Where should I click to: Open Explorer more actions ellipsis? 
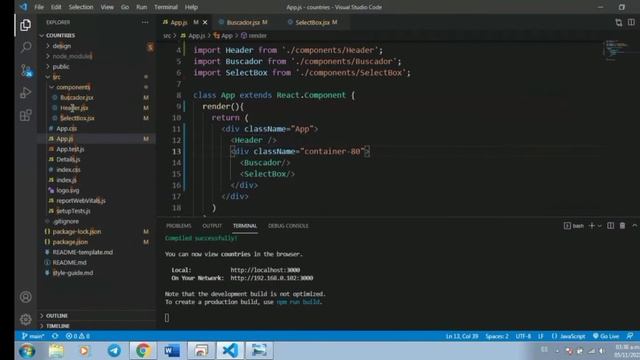(145, 22)
